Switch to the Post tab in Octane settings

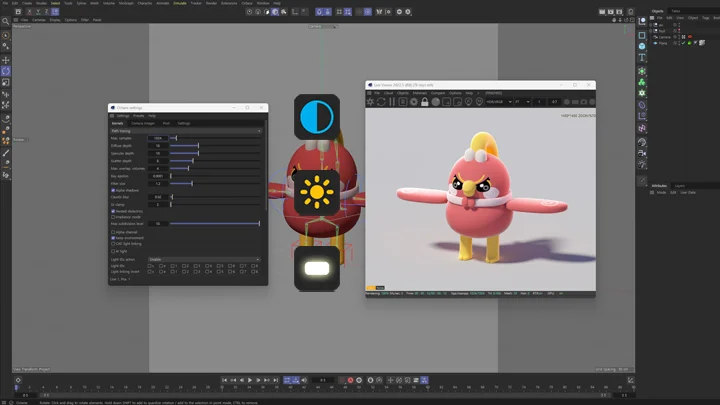click(166, 124)
